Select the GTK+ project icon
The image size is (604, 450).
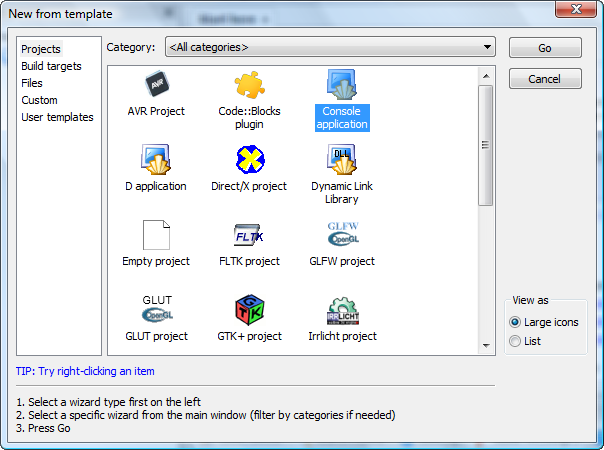pyautogui.click(x=248, y=310)
